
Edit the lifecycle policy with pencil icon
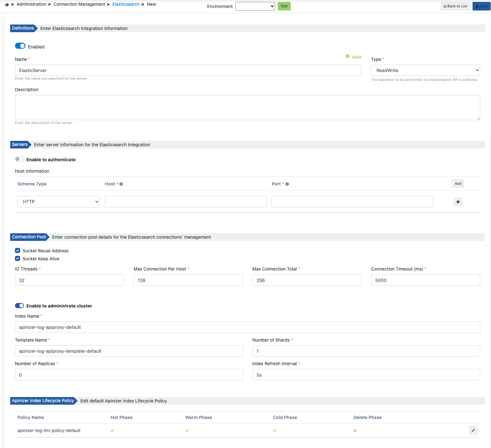tap(473, 430)
